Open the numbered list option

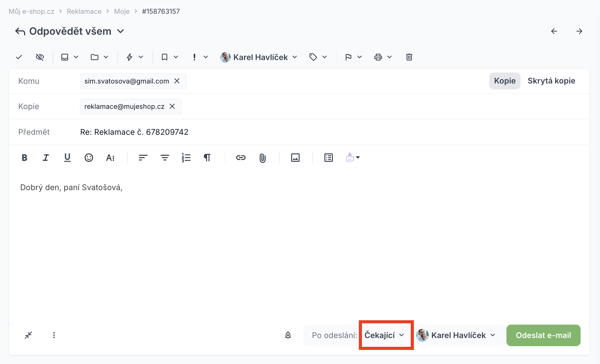pyautogui.click(x=186, y=158)
